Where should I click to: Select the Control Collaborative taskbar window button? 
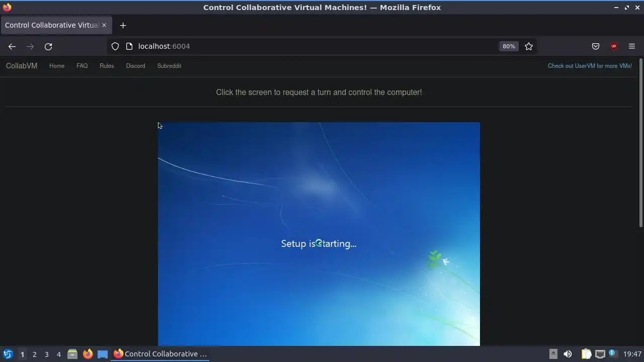tap(161, 354)
